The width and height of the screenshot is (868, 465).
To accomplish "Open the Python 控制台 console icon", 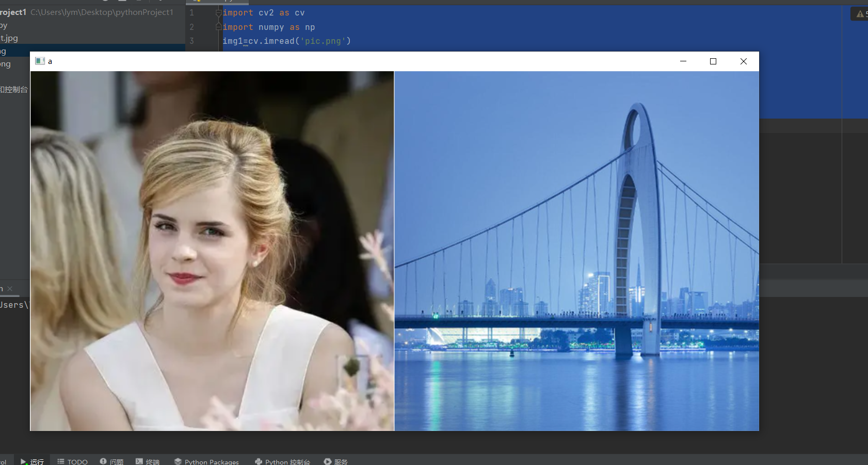I will 259,461.
